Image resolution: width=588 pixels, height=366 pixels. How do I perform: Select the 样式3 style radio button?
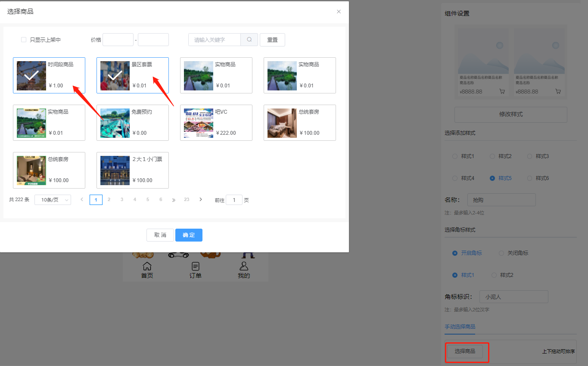pyautogui.click(x=529, y=156)
